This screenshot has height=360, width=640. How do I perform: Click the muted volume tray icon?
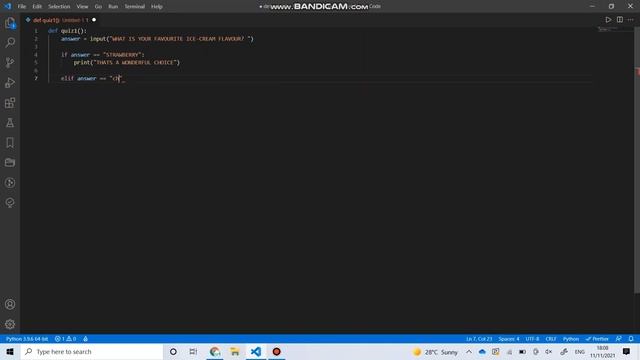[x=549, y=352]
